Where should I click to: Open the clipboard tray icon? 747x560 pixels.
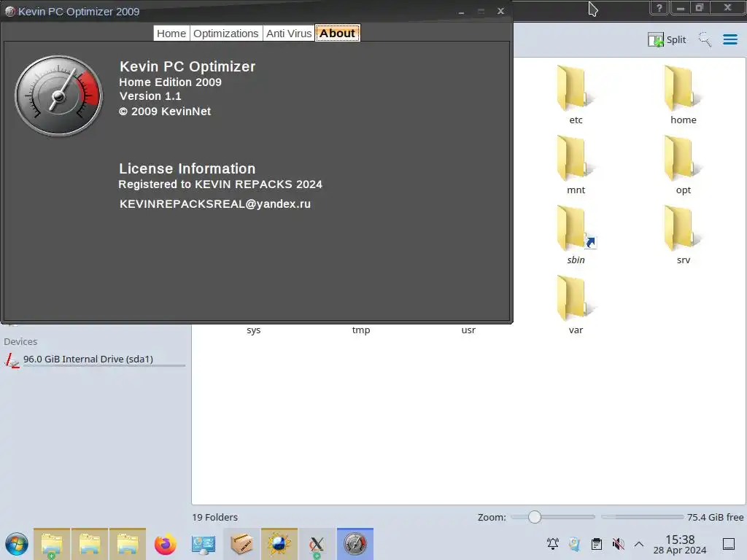coord(597,544)
